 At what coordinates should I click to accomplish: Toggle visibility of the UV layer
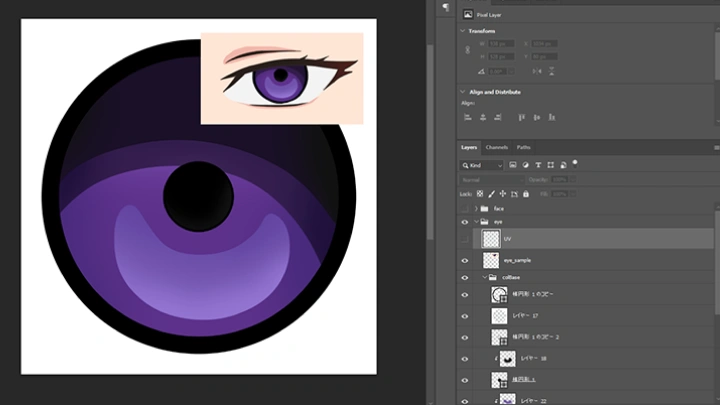[x=465, y=239]
